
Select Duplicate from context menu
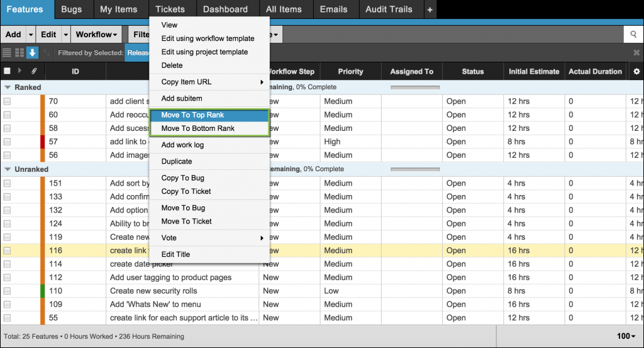point(209,162)
